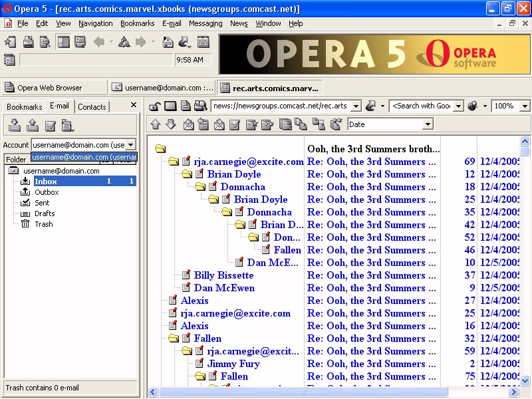Click the window list icon beside address field
The width and height of the screenshot is (532, 399).
9,60
